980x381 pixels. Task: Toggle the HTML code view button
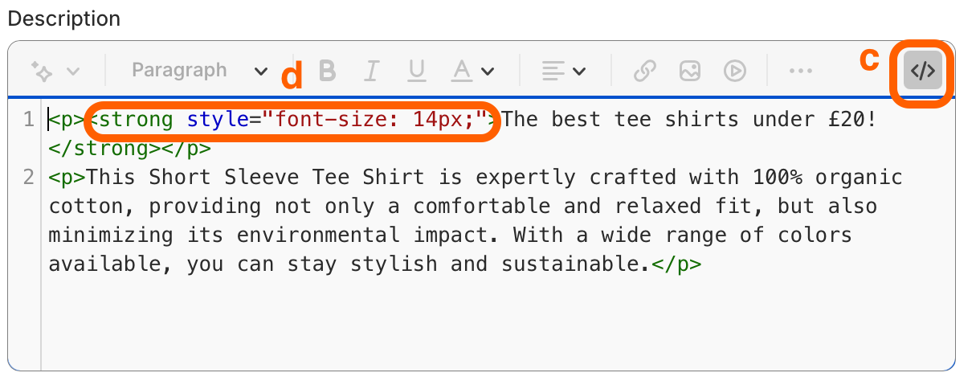pyautogui.click(x=922, y=72)
